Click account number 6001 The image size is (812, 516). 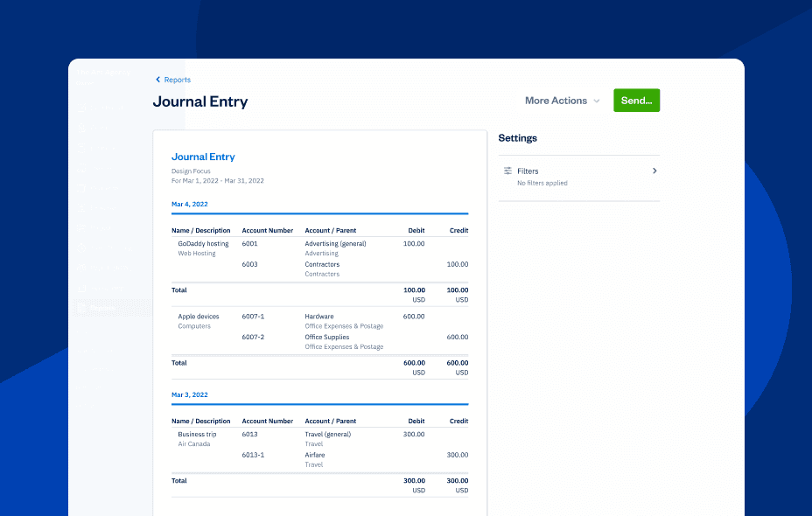[249, 244]
